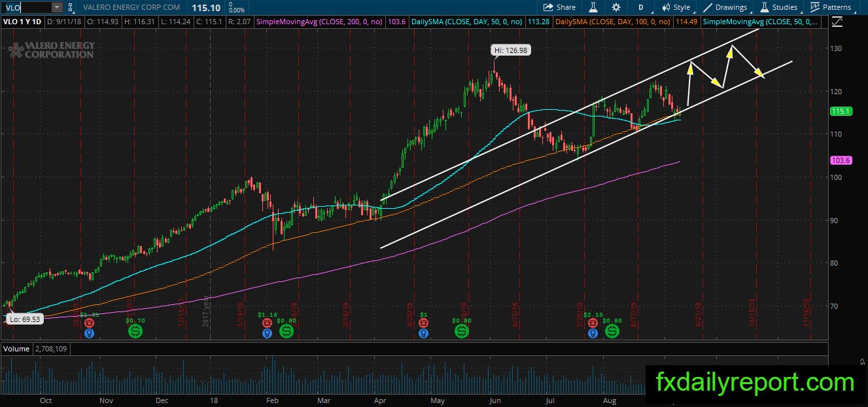Click the February earnings phone icon ($1.16)
Viewport: 868px width, 407px height.
tap(267, 323)
